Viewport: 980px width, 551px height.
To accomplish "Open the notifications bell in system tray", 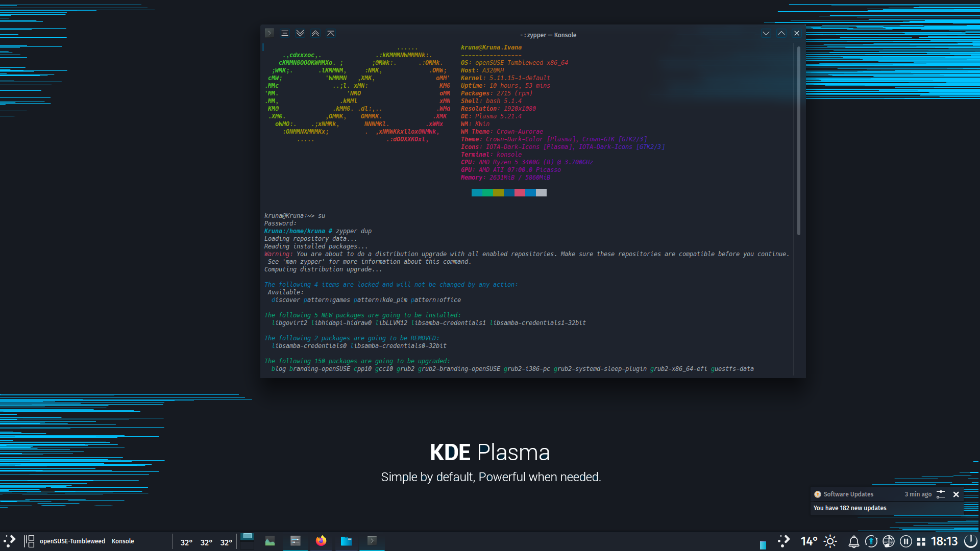I will click(854, 542).
